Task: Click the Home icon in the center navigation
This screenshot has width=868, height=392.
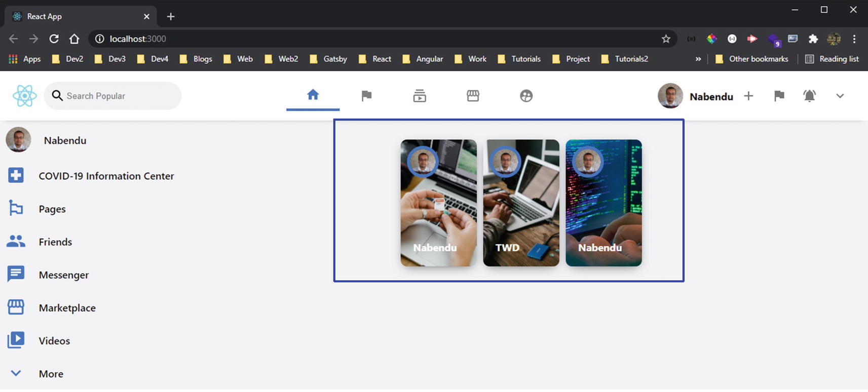Action: point(313,95)
